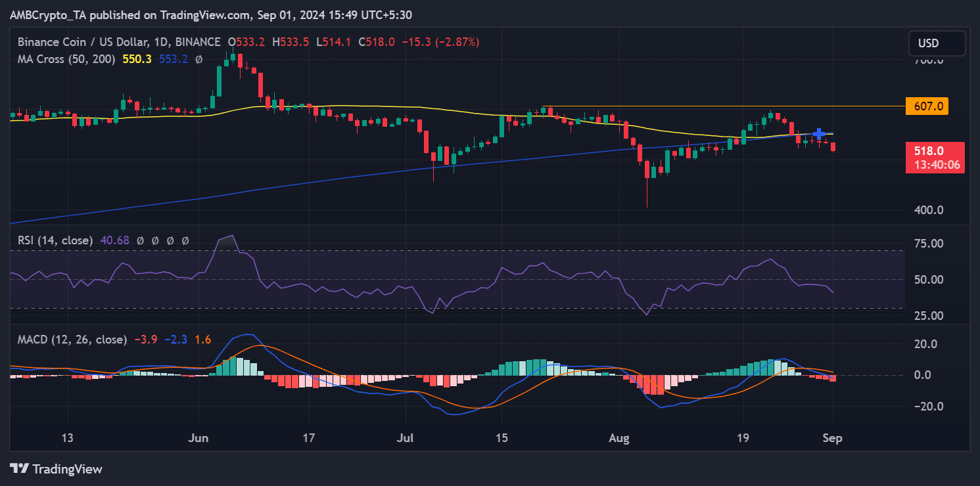
Task: Click the date label 17 on time axis
Action: click(309, 438)
